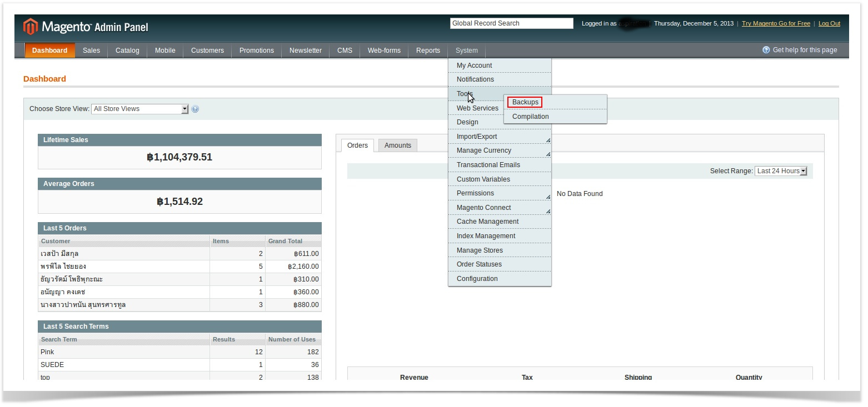Click the store view help icon

(195, 109)
